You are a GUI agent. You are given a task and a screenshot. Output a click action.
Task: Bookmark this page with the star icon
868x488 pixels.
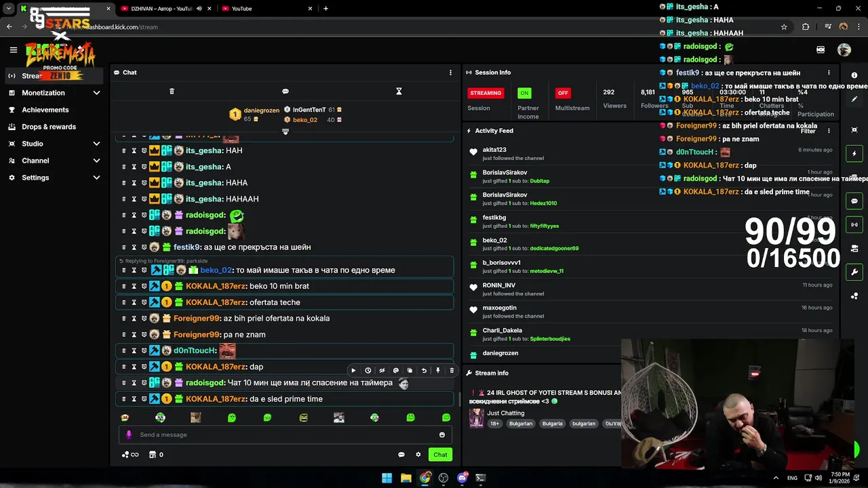pos(784,27)
